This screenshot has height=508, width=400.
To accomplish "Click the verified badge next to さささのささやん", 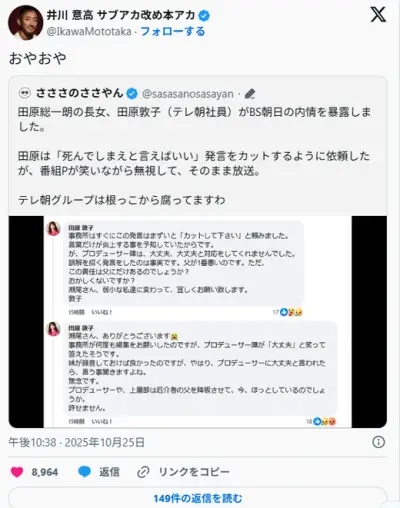I will (x=132, y=94).
